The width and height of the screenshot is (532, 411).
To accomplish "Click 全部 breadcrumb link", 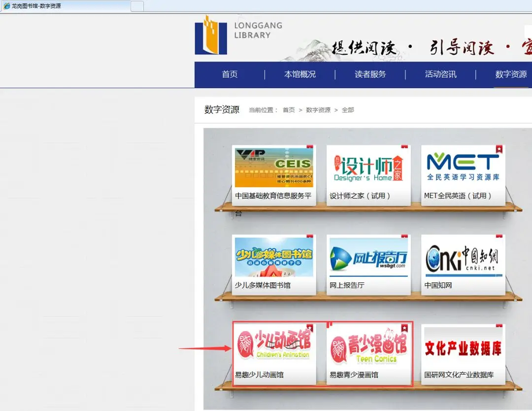I will point(348,110).
